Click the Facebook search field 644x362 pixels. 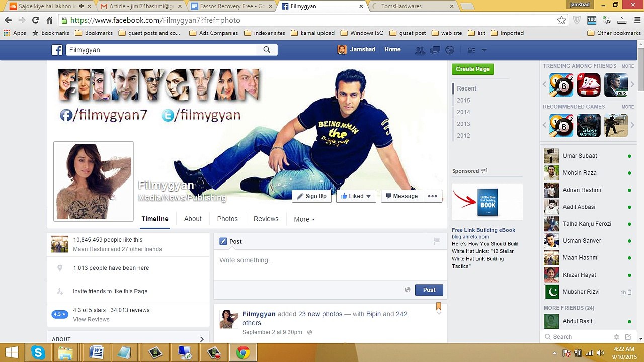tap(161, 50)
